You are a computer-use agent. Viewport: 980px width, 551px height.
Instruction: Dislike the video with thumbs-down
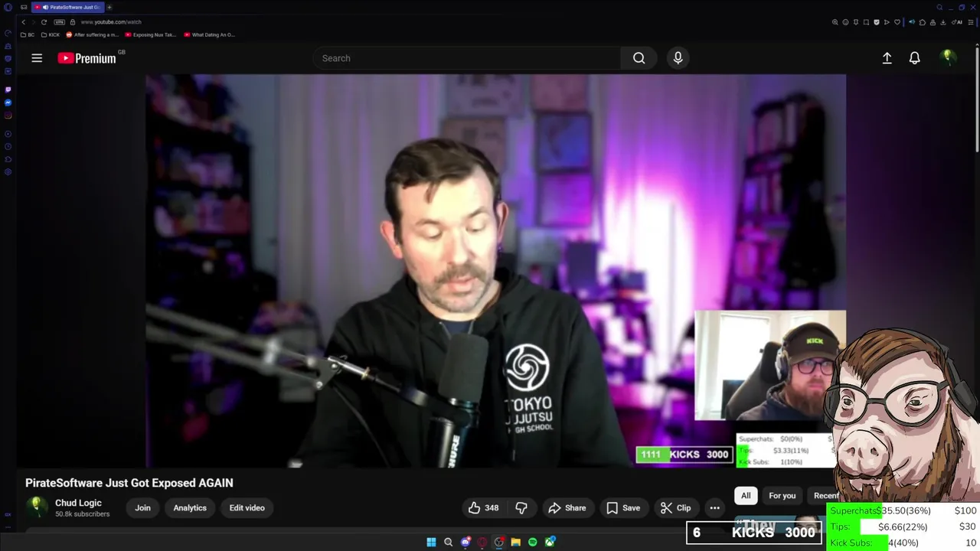tap(521, 508)
